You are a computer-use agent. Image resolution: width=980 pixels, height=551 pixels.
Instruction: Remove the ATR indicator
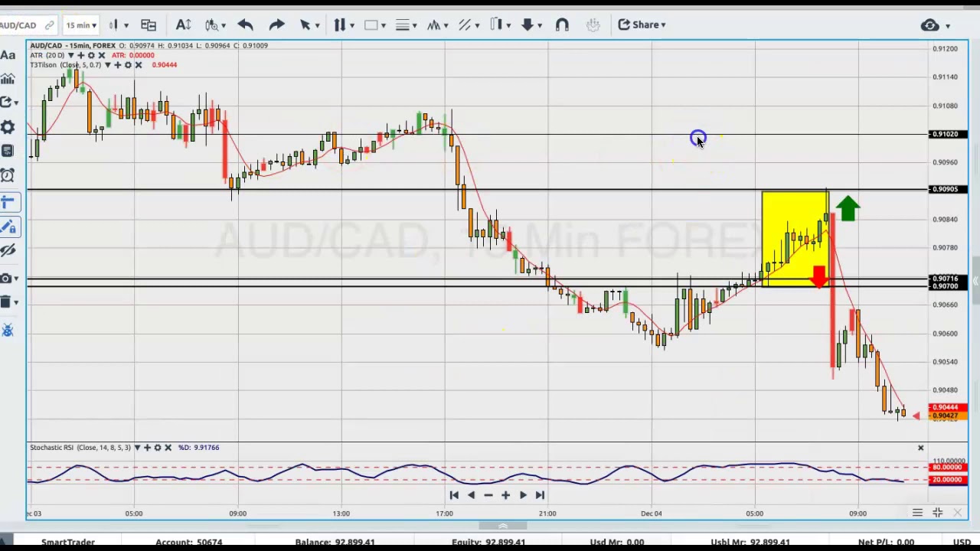point(101,55)
